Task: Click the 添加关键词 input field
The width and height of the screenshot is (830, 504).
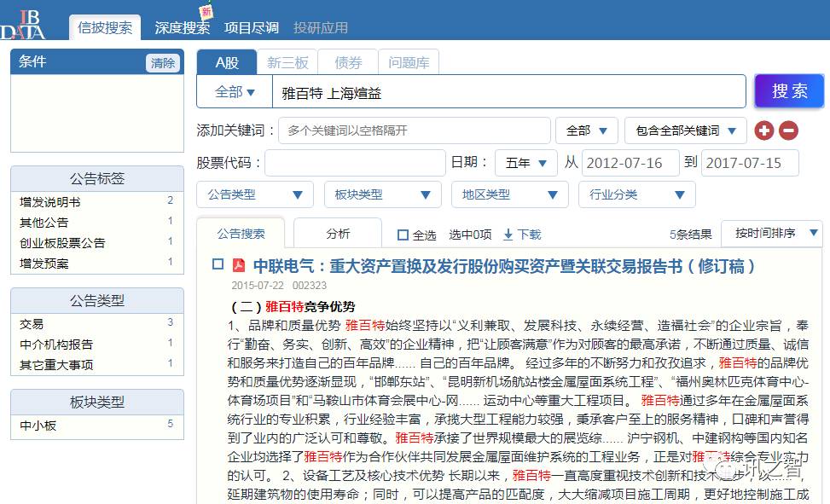Action: [415, 130]
